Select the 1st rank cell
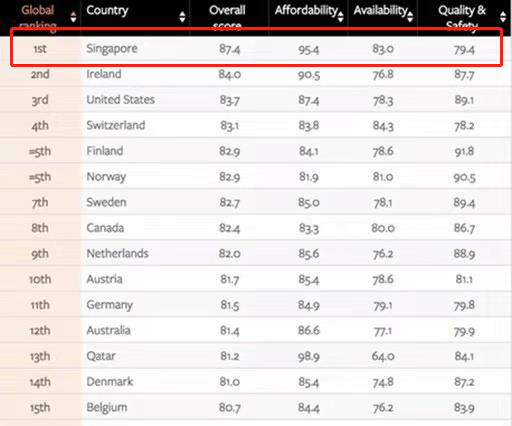 40,49
